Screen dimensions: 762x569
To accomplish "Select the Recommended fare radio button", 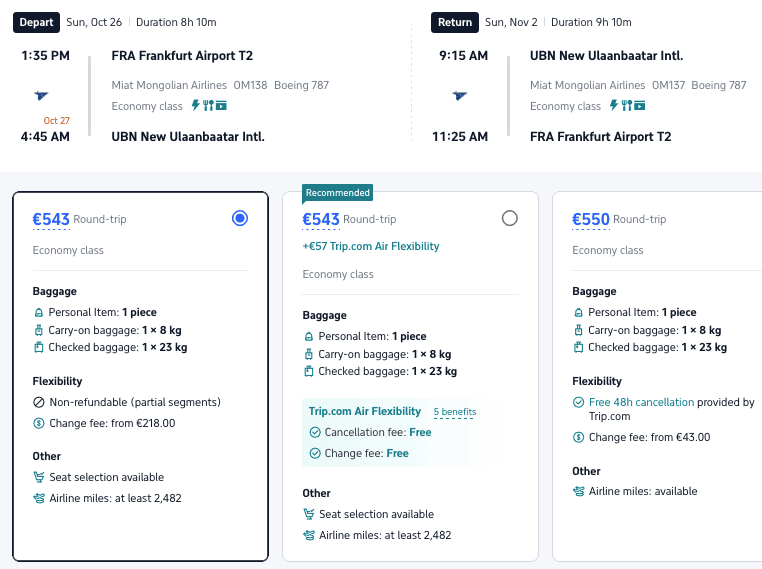I will (x=510, y=218).
